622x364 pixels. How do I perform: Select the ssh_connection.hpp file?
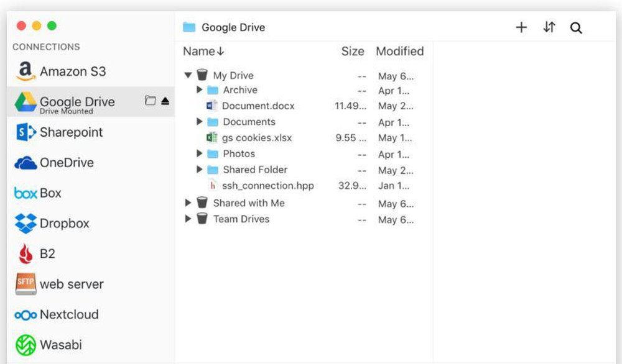267,185
